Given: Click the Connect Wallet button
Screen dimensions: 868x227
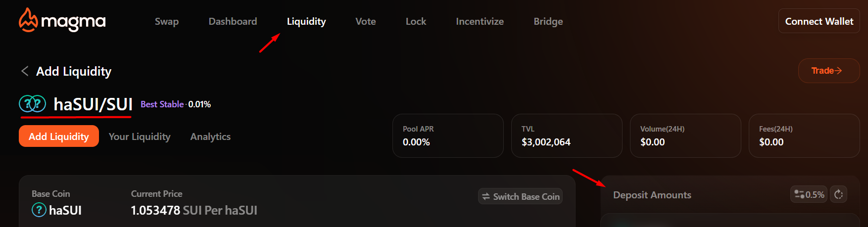Looking at the screenshot, I should click(819, 21).
